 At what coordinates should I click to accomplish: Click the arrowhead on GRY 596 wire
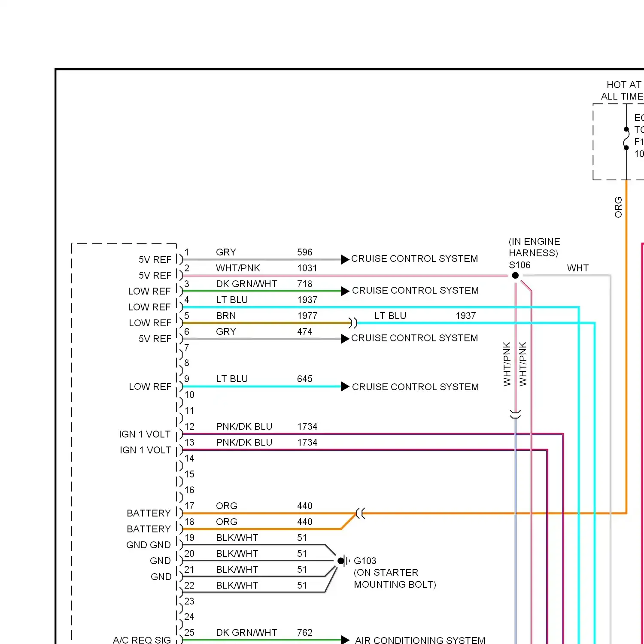coord(345,259)
